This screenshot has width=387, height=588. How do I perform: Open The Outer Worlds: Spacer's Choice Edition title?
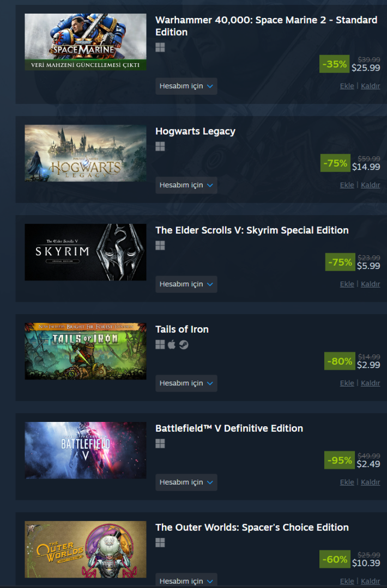tap(252, 527)
